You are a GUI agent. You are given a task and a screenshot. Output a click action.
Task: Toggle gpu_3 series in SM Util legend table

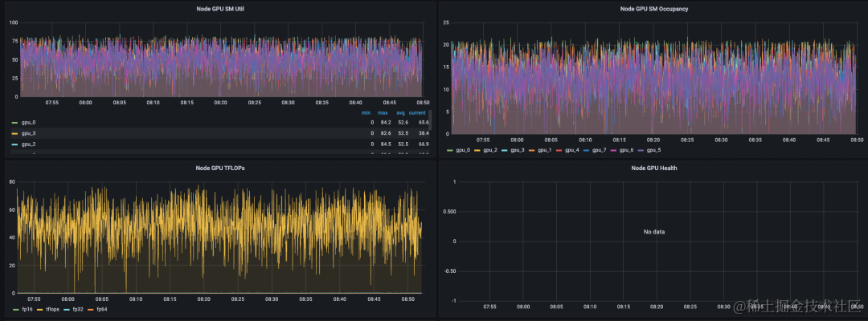[x=28, y=133]
